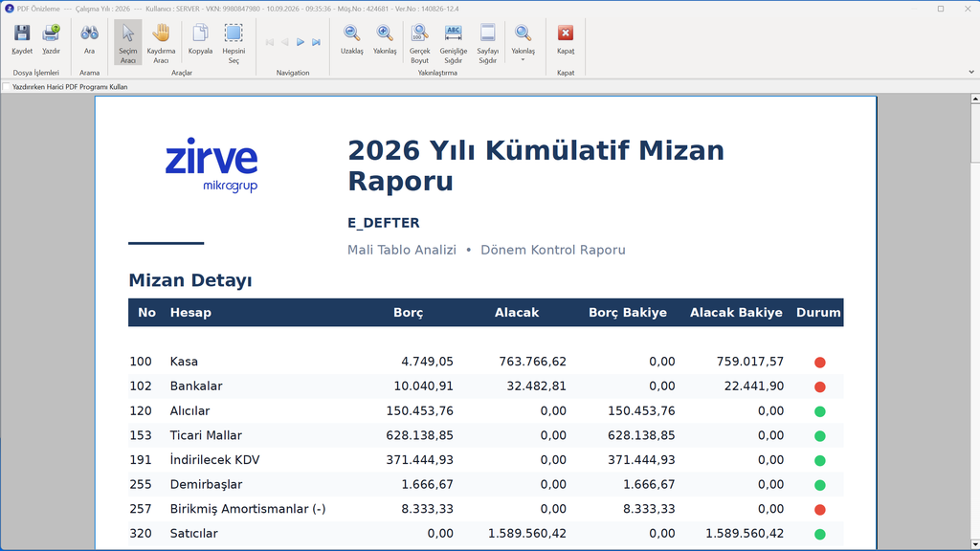
Task: Click the Satıcılar account name
Action: point(193,534)
